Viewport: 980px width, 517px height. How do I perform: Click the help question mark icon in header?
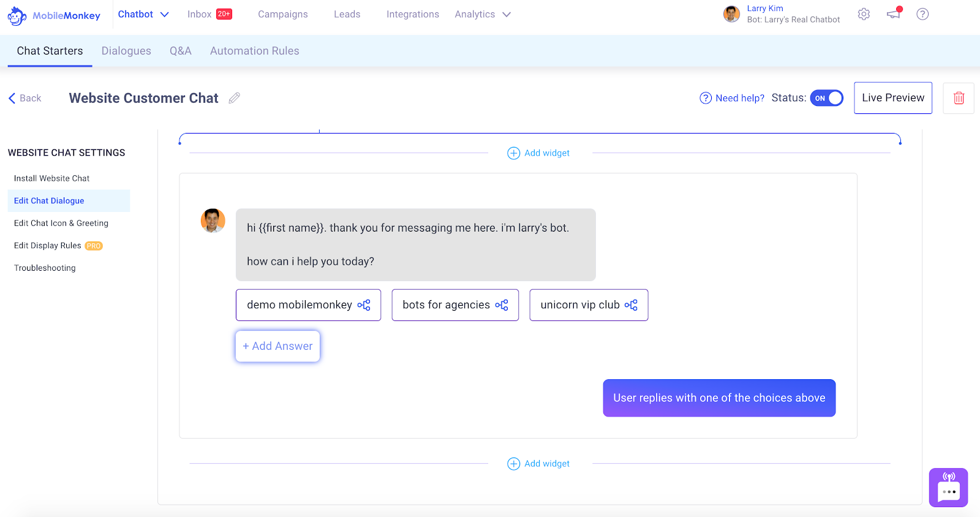922,14
